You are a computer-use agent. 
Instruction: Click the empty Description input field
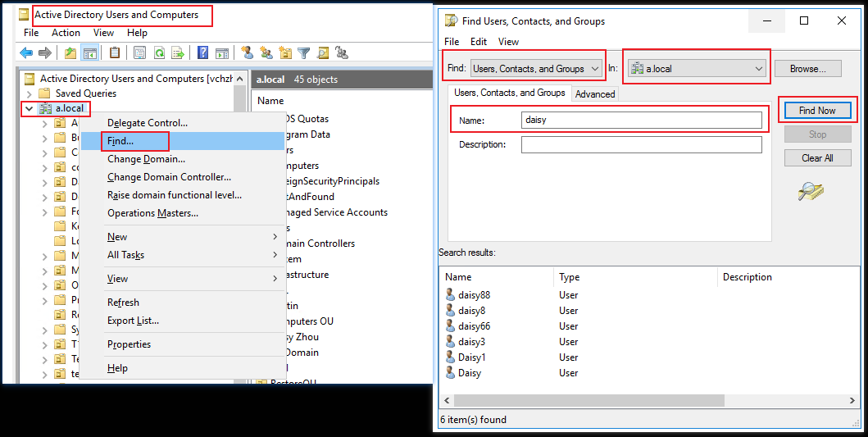(x=642, y=144)
